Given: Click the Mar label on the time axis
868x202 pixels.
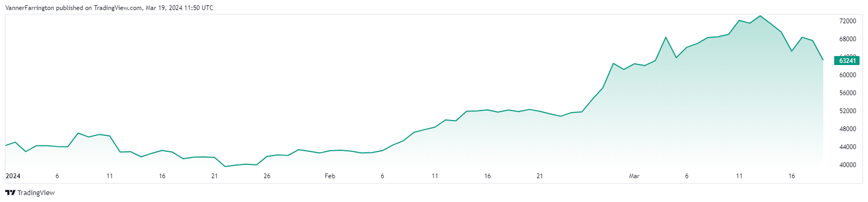Looking at the screenshot, I should (634, 176).
